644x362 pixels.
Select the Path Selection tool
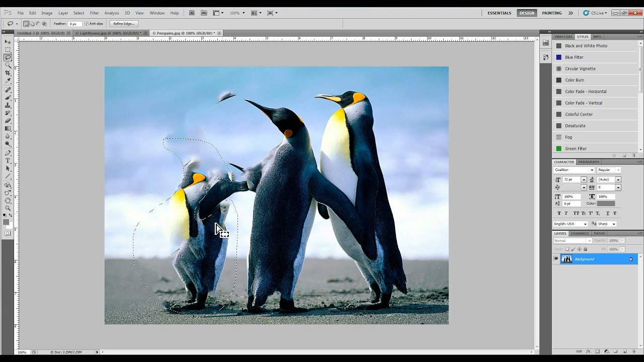click(x=8, y=168)
